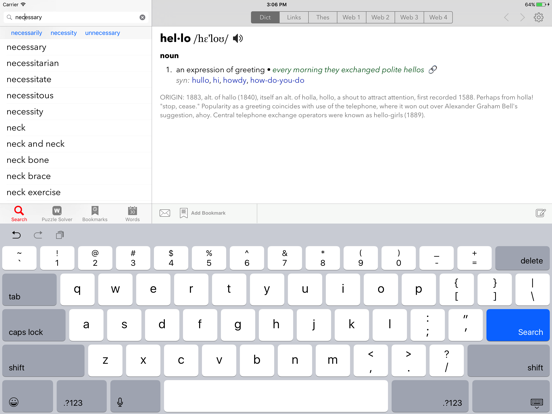Select necessary in the word list
This screenshot has width=552, height=414.
(x=76, y=47)
